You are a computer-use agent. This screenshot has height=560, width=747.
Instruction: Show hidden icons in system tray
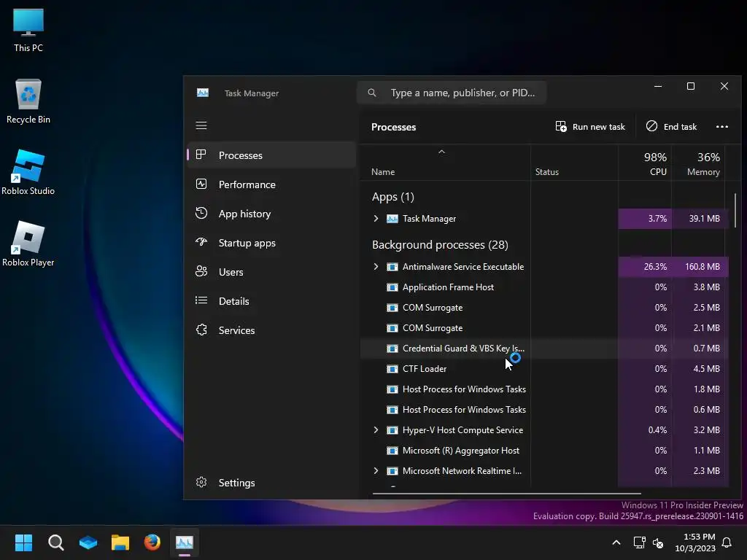click(616, 542)
